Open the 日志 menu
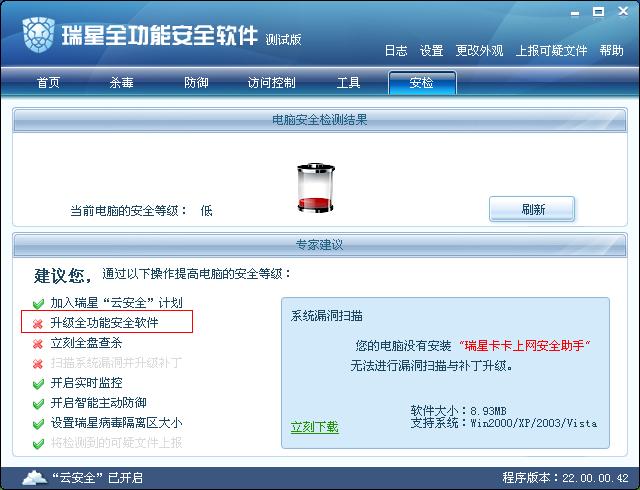This screenshot has height=490, width=640. 396,51
